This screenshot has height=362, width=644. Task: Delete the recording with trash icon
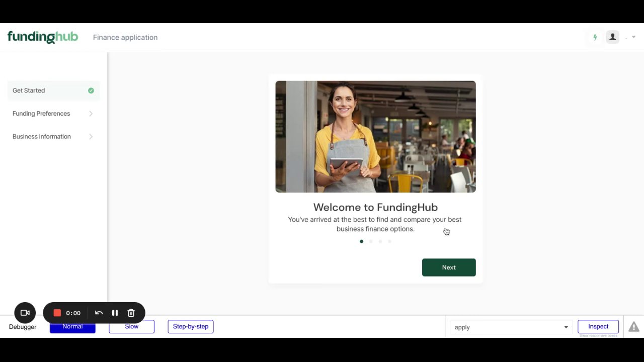[x=131, y=313]
